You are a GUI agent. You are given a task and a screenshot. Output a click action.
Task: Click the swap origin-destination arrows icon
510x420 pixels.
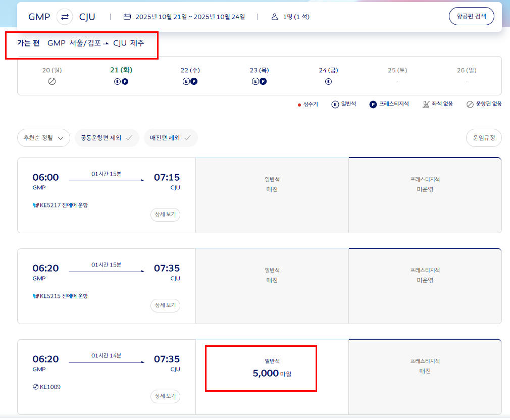click(x=65, y=16)
